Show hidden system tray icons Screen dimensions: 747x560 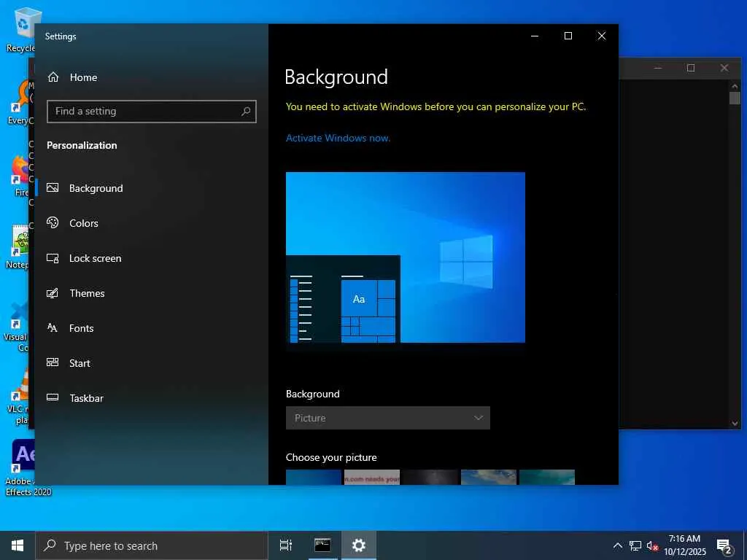point(617,545)
